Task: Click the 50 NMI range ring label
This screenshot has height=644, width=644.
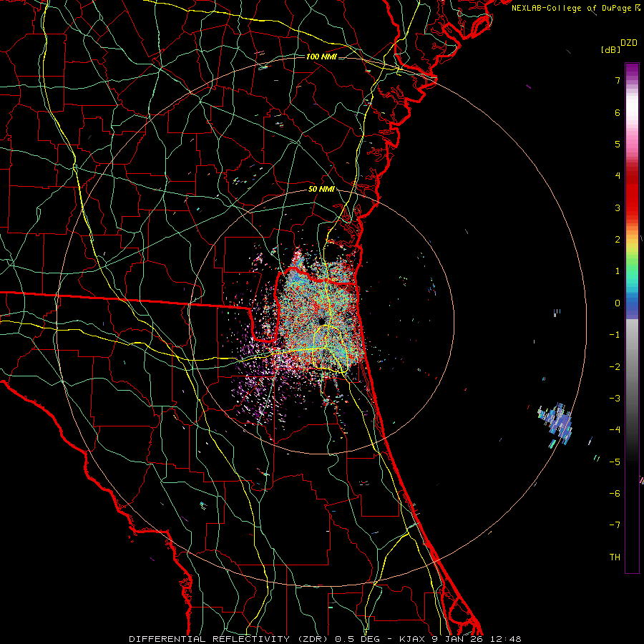Action: click(321, 190)
